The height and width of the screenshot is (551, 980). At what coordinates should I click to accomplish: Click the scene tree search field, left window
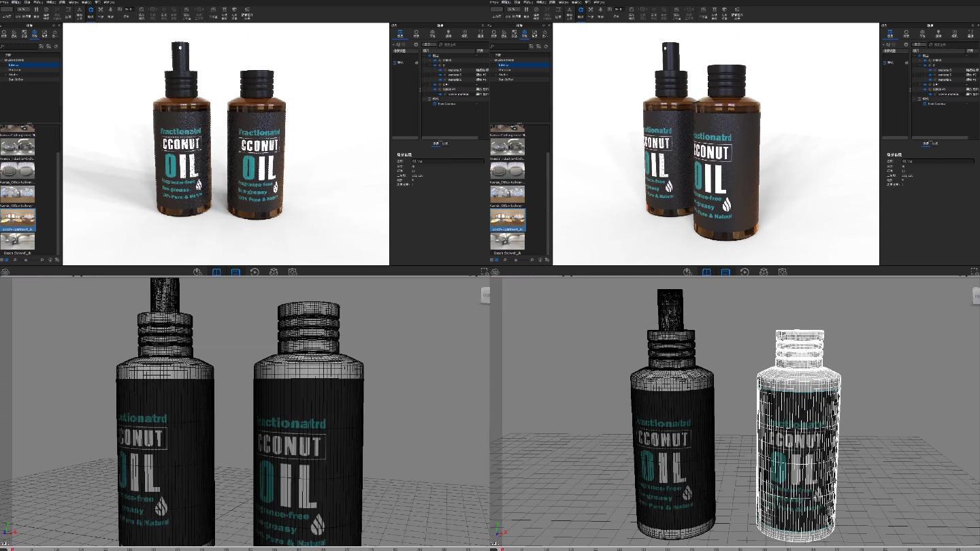[x=463, y=44]
